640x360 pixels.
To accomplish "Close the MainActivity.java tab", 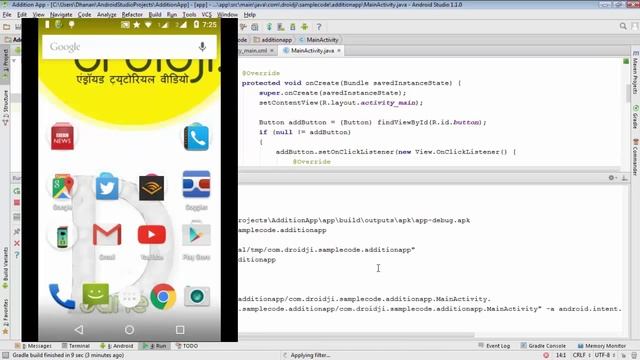I will 339,51.
